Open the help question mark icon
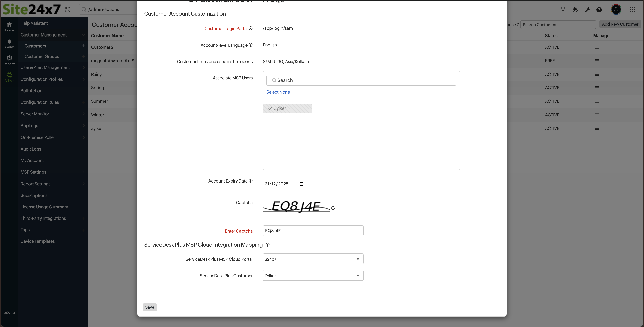Screen dimensions: 644x327 tap(599, 10)
